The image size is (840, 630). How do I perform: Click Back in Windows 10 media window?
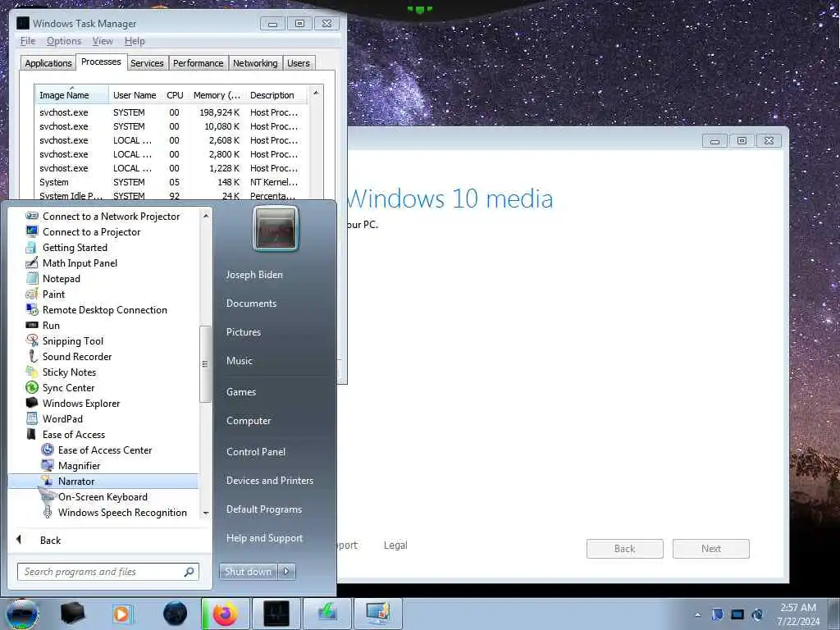[624, 549]
